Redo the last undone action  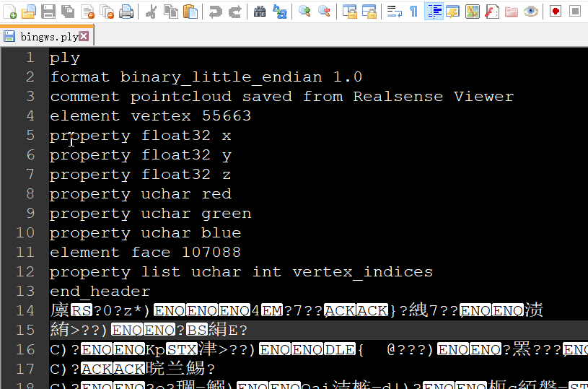(x=234, y=12)
